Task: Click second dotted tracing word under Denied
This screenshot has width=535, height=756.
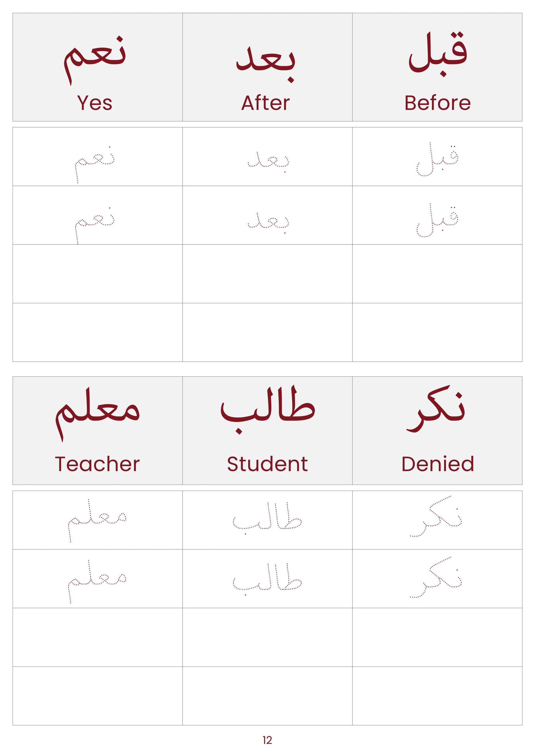Action: pos(436,577)
